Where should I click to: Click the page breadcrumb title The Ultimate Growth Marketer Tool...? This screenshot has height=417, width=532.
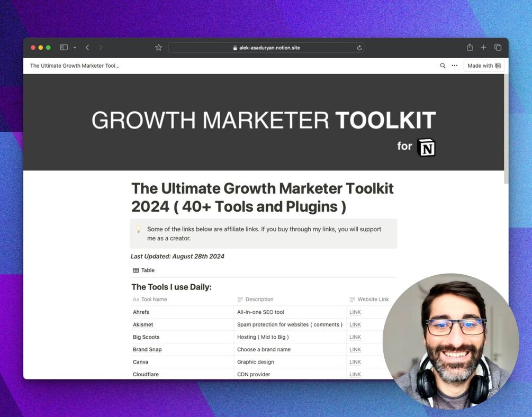pyautogui.click(x=75, y=66)
